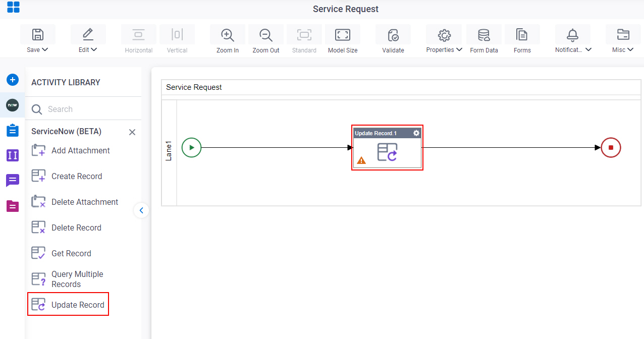
Task: Click the Validate icon
Action: (x=393, y=35)
